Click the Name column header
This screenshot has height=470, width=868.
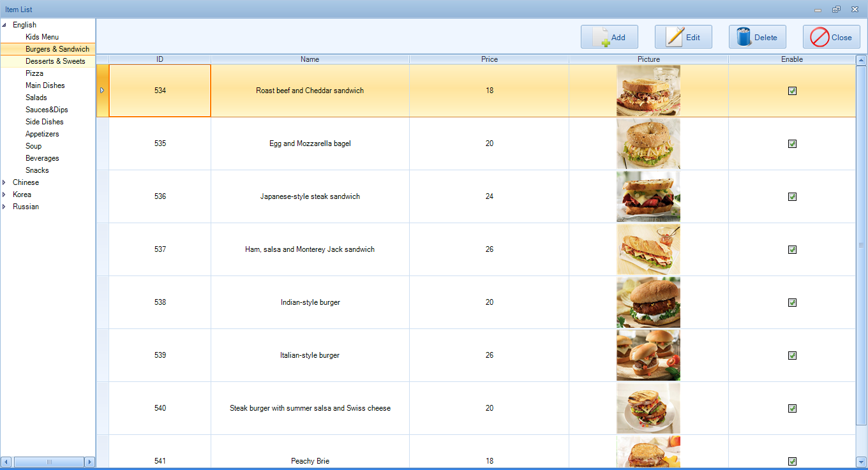[x=310, y=59]
